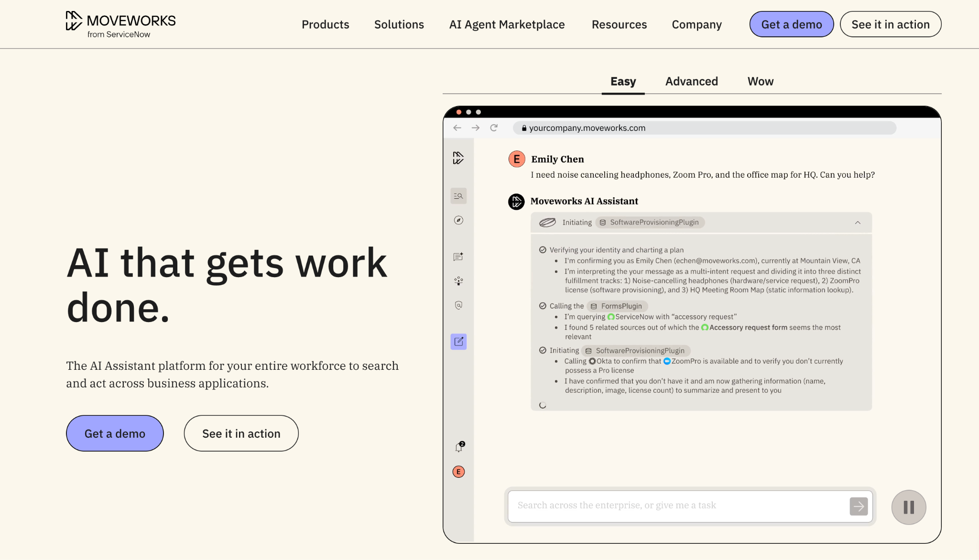Open the notifications bell with badge 2
The width and height of the screenshot is (979, 560).
point(459,447)
